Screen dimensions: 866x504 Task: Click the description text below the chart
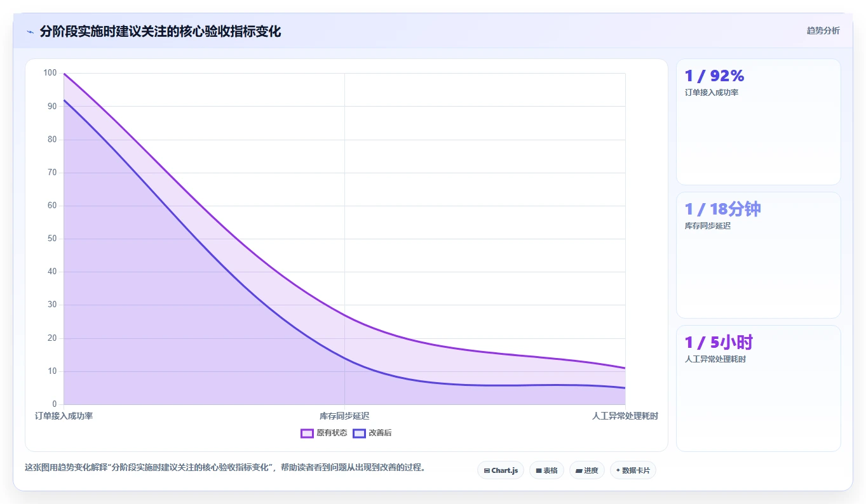click(225, 467)
